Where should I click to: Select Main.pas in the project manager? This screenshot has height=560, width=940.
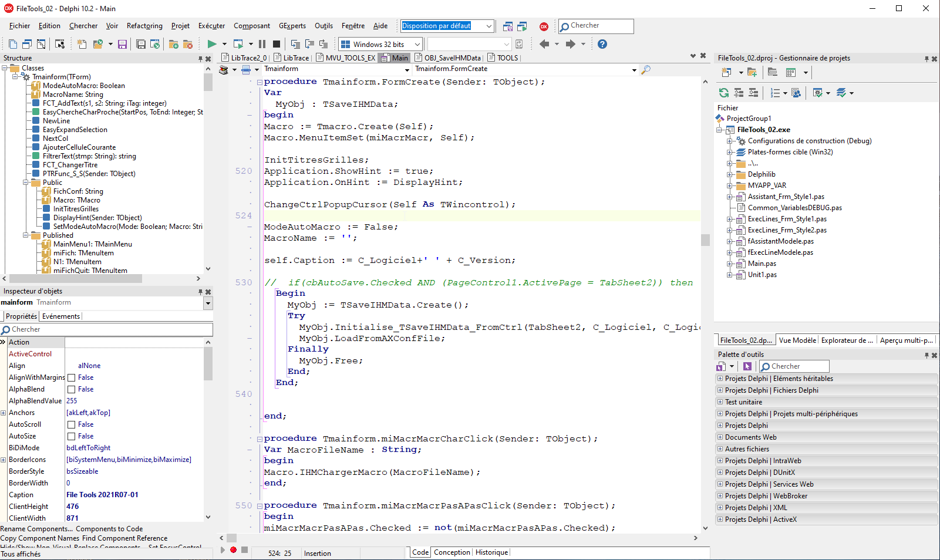[x=762, y=264]
